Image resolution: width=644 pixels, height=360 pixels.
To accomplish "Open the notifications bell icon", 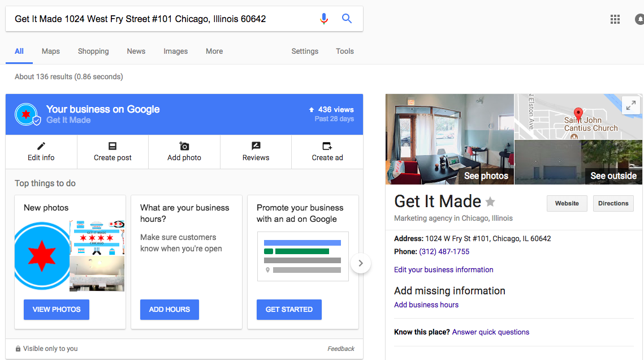I will pos(639,19).
